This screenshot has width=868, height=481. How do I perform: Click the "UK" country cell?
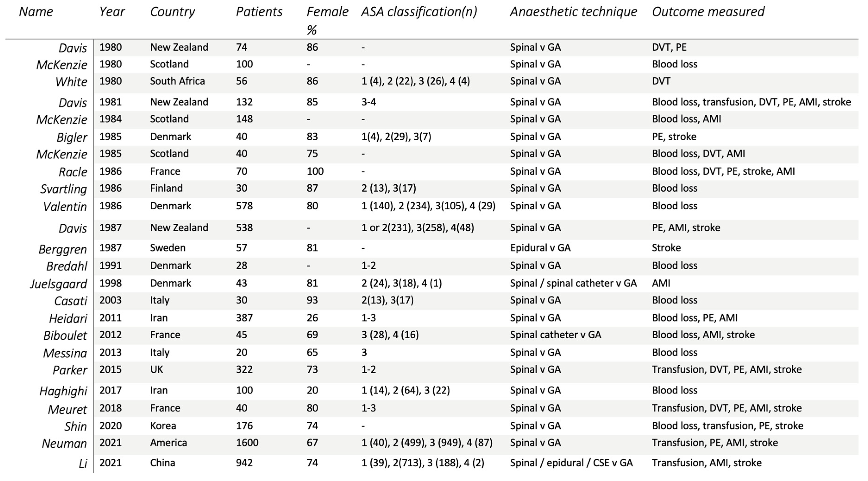pyautogui.click(x=156, y=369)
